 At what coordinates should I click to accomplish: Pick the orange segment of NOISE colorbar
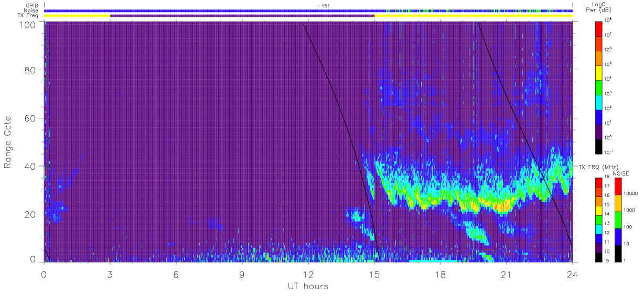pos(618,203)
